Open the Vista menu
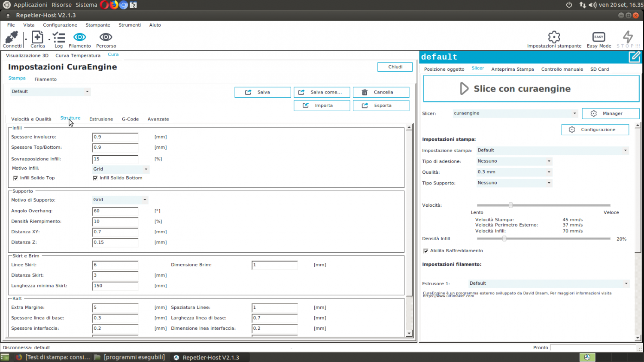 [29, 25]
